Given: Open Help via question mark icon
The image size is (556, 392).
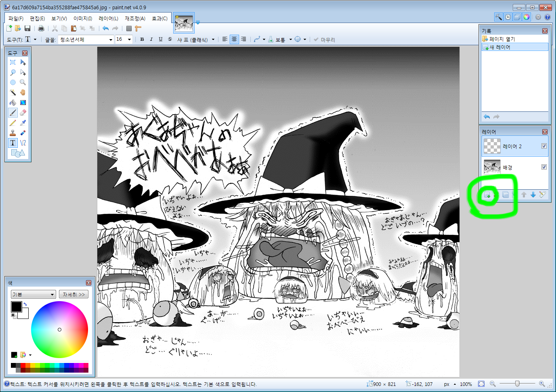Looking at the screenshot, I should tap(548, 17).
